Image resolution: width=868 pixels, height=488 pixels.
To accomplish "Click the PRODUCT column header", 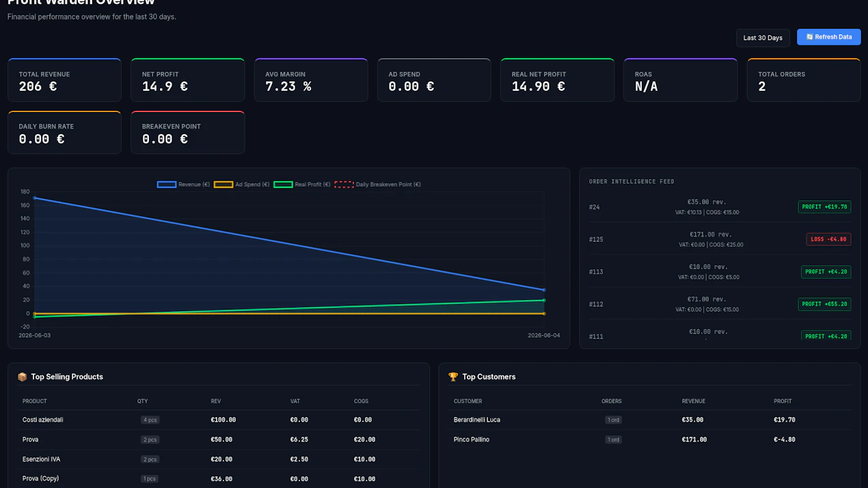I will (35, 401).
